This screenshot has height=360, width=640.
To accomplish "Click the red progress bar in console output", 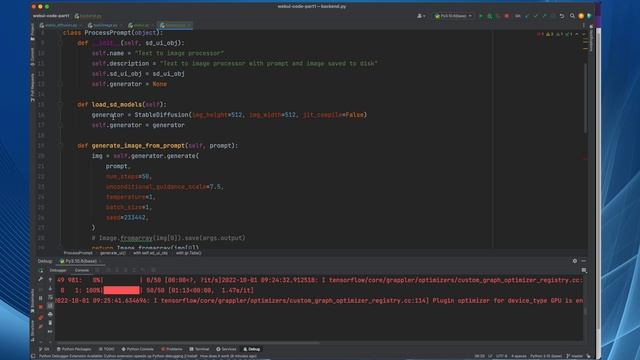I will click(121, 290).
